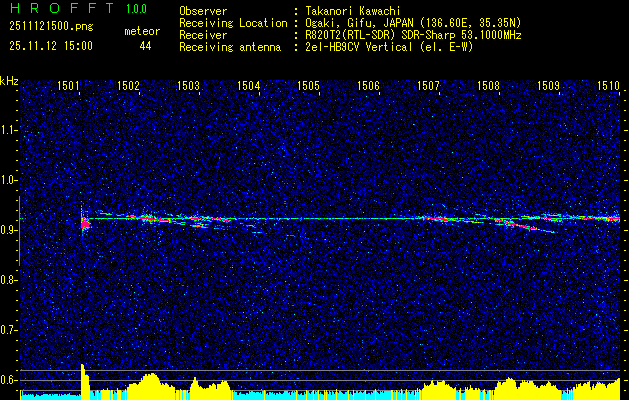Image resolution: width=629 pixels, height=400 pixels.
Task: Click the kHz axis unit label
Action: point(9,82)
